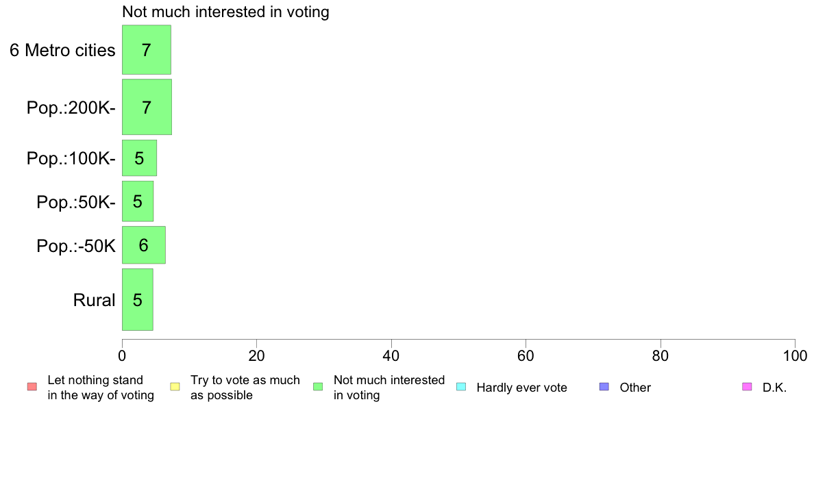Click the yellow 'Try to vote' legend swatch
Viewport: 814px width, 504px height.
(x=175, y=387)
